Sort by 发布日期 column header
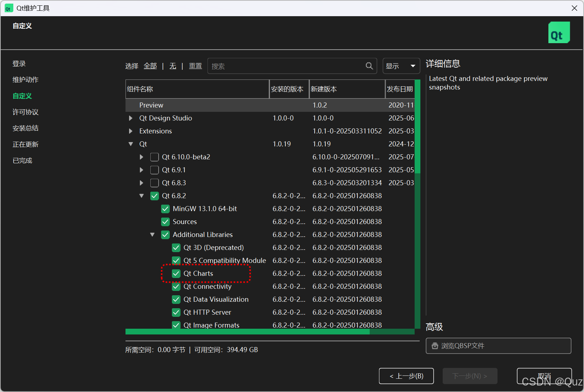584x392 pixels. pos(400,89)
